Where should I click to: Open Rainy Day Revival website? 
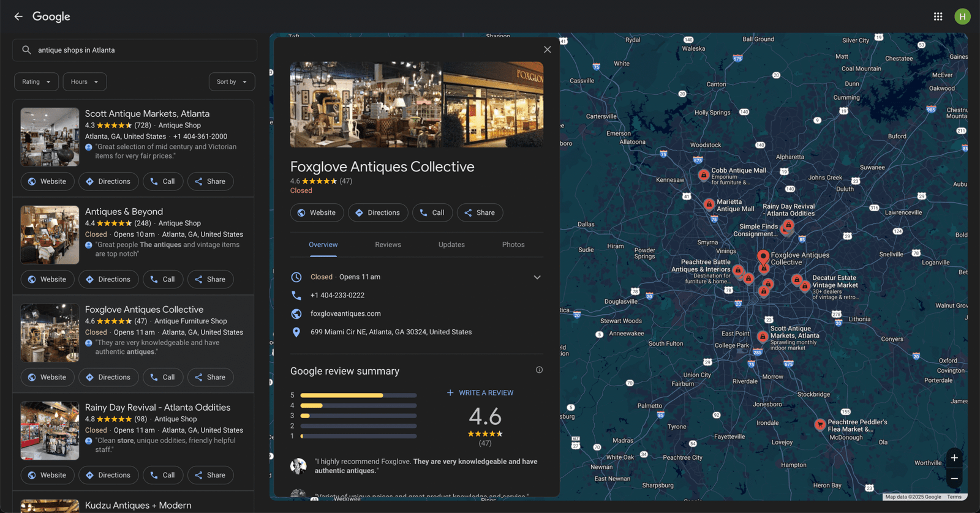click(x=48, y=475)
